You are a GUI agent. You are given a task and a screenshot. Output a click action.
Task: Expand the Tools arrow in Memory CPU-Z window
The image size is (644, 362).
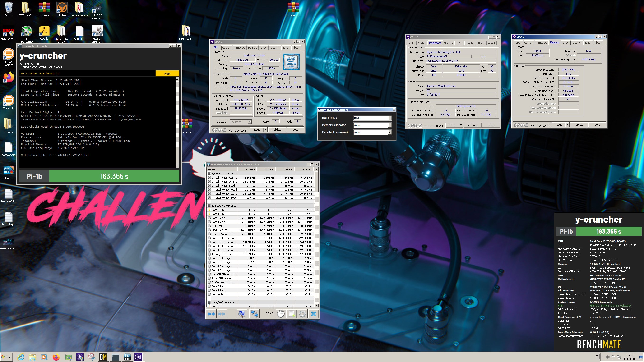click(x=567, y=125)
